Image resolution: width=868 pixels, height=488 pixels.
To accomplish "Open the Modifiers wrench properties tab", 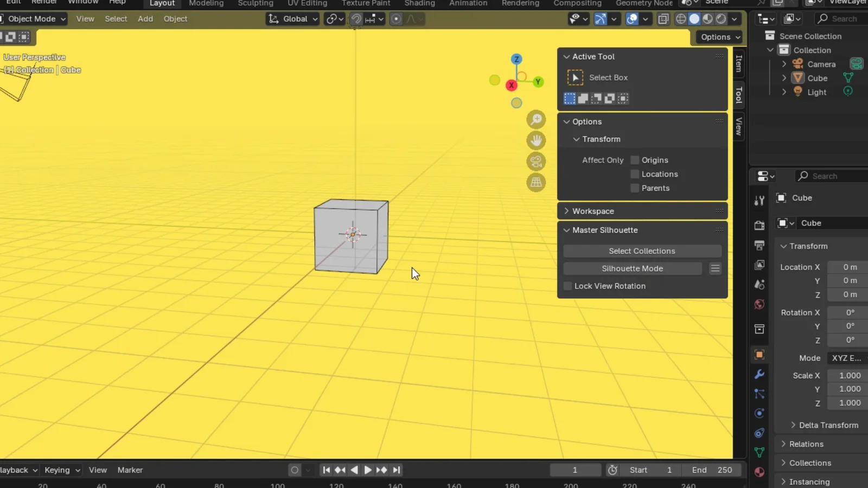I will pos(759,374).
